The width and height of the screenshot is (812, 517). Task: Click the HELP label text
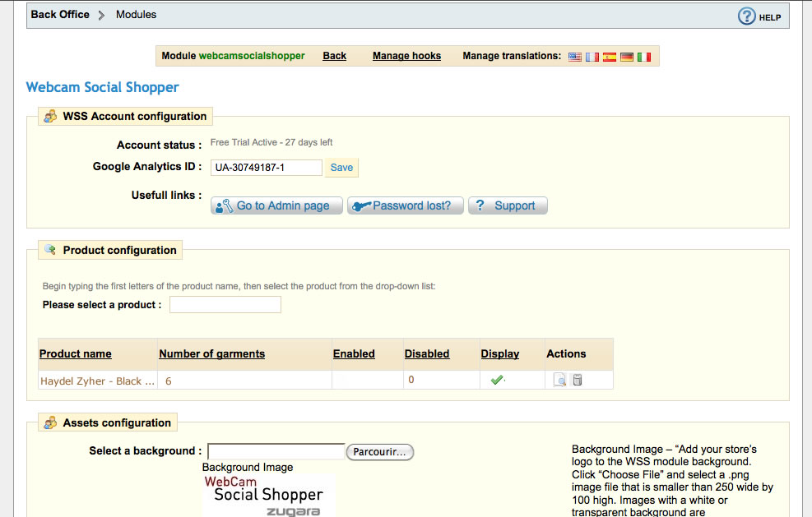click(770, 17)
